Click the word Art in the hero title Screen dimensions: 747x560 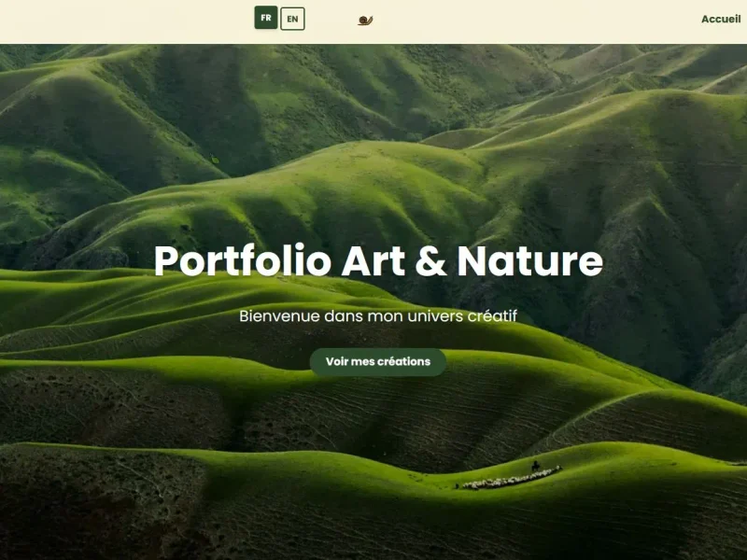click(x=373, y=261)
